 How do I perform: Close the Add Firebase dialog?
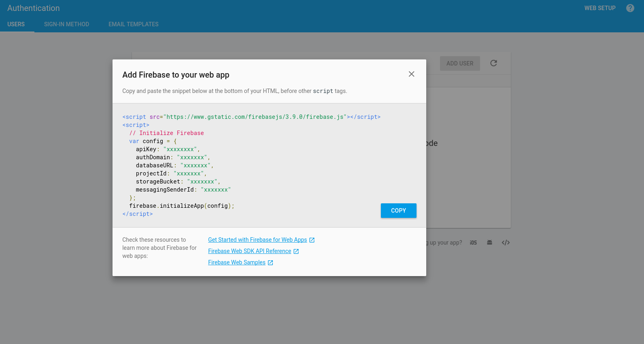(411, 74)
